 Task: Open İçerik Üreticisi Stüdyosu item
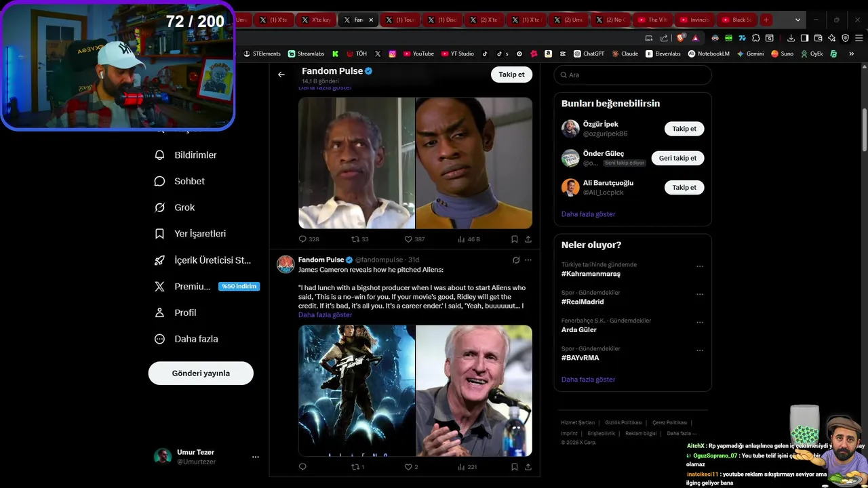[203, 260]
